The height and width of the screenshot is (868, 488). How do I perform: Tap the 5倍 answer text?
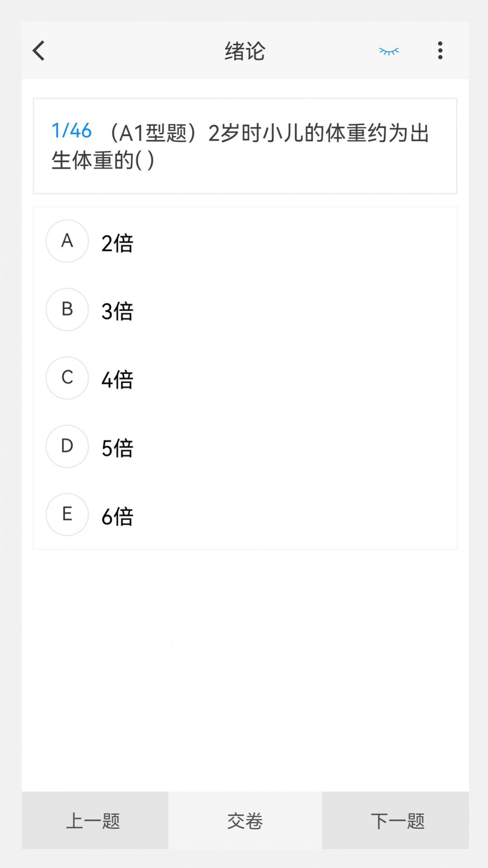click(x=117, y=448)
